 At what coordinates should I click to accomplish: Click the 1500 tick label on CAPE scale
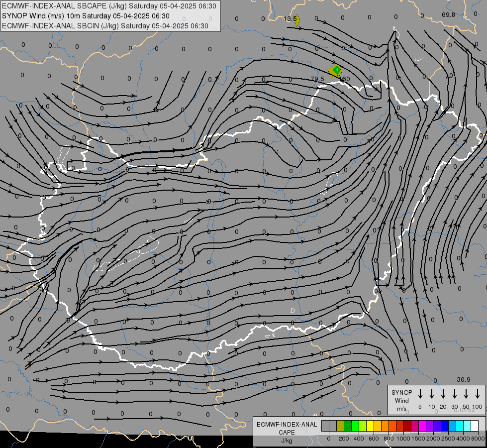[418, 439]
